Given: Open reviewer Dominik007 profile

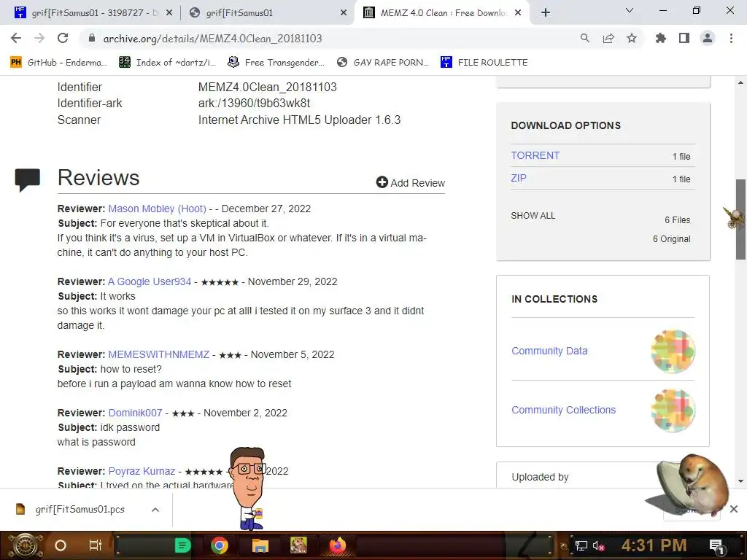Looking at the screenshot, I should 135,413.
